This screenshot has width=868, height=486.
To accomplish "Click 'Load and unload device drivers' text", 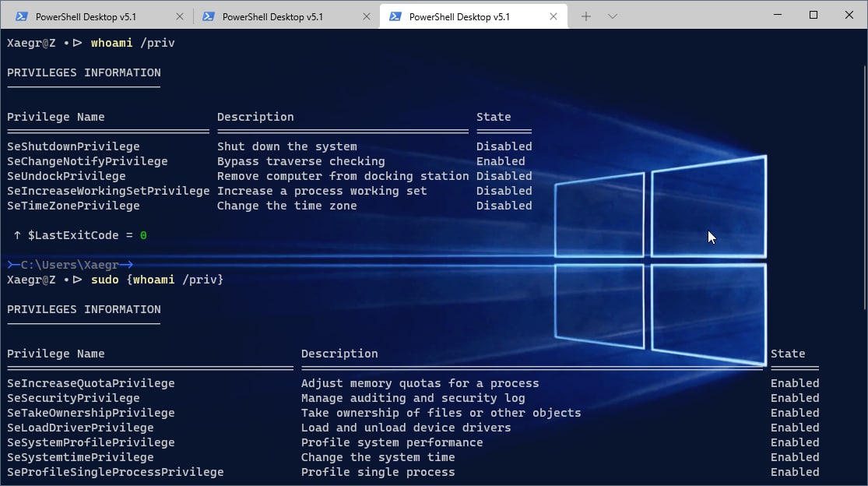I will [406, 428].
